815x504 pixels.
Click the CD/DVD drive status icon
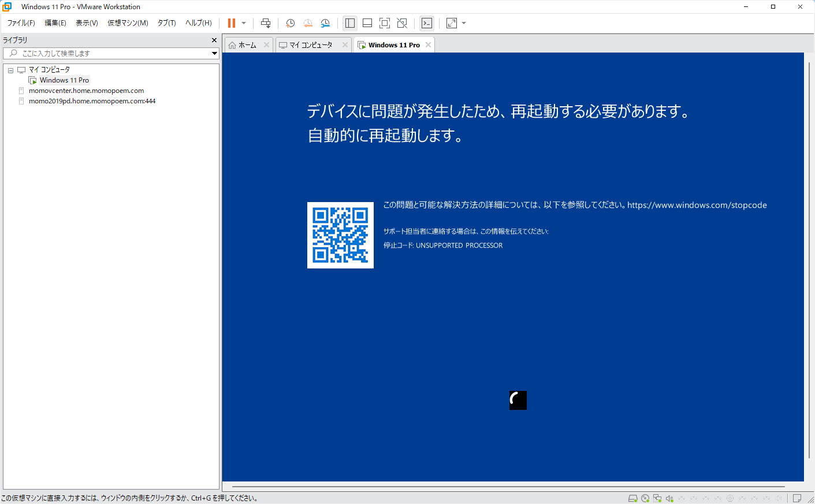pyautogui.click(x=645, y=498)
